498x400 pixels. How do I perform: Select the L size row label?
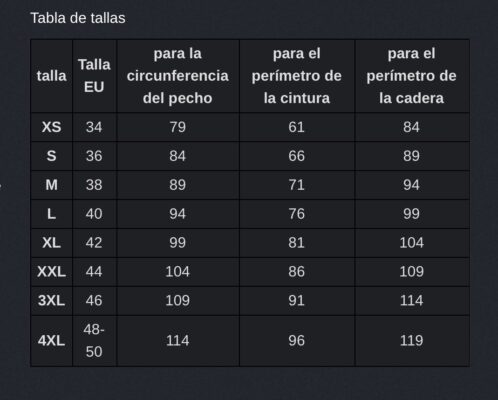pyautogui.click(x=52, y=214)
